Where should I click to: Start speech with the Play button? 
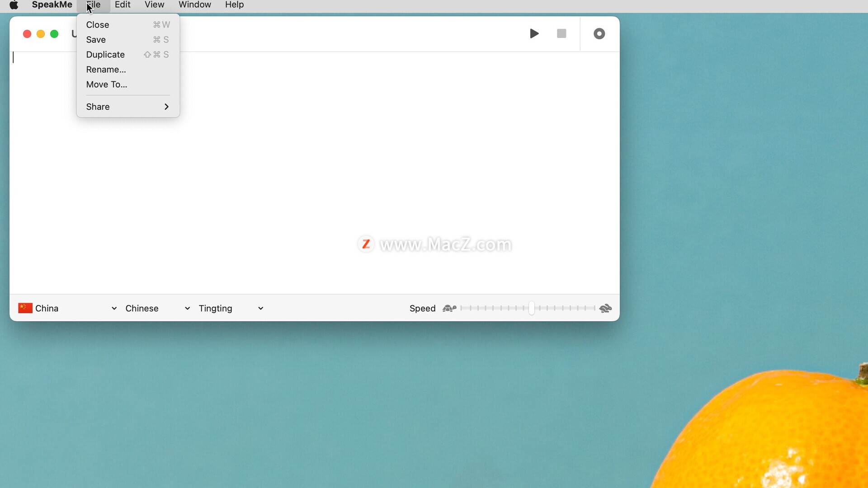coord(534,33)
